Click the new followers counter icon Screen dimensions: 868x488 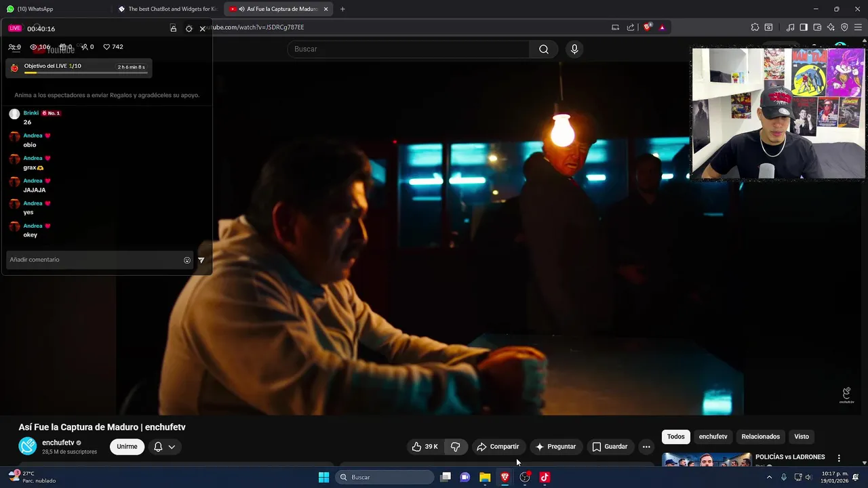pyautogui.click(x=84, y=47)
